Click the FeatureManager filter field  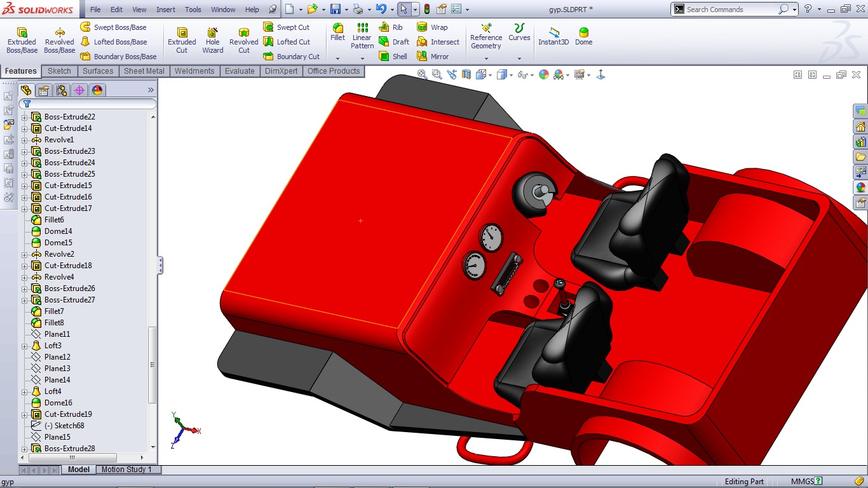tap(88, 104)
